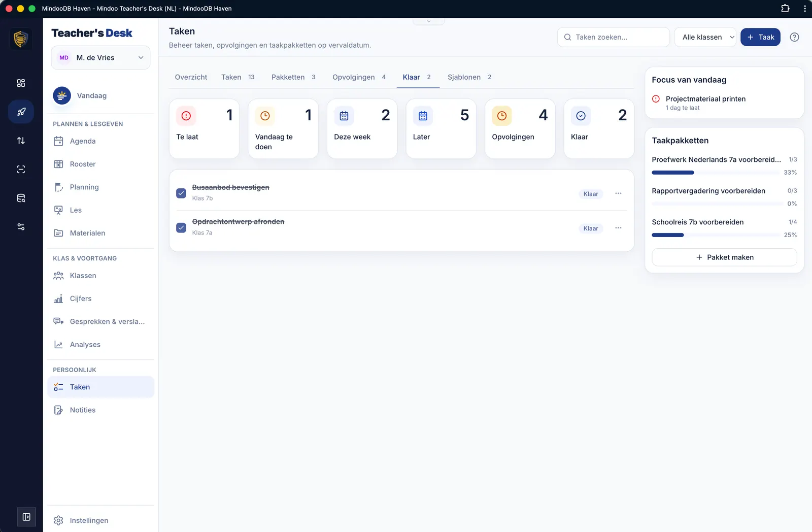
Task: Open the database search icon in left rail
Action: click(21, 198)
